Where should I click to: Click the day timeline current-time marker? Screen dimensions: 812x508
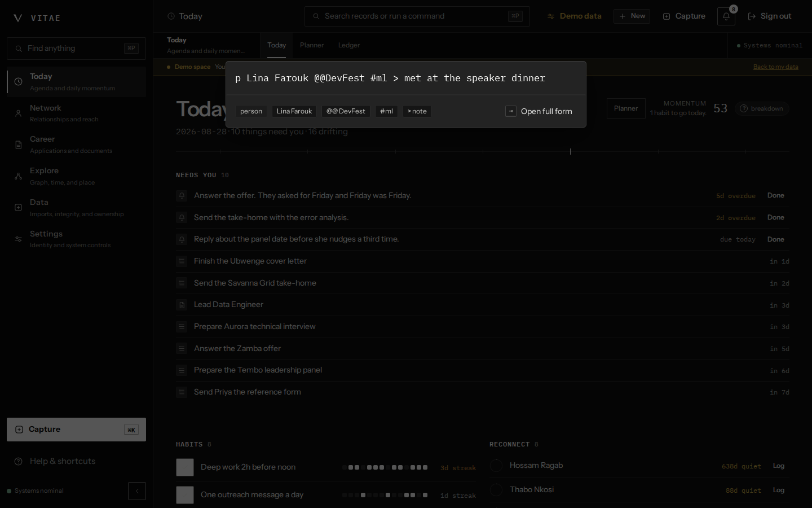coord(570,151)
